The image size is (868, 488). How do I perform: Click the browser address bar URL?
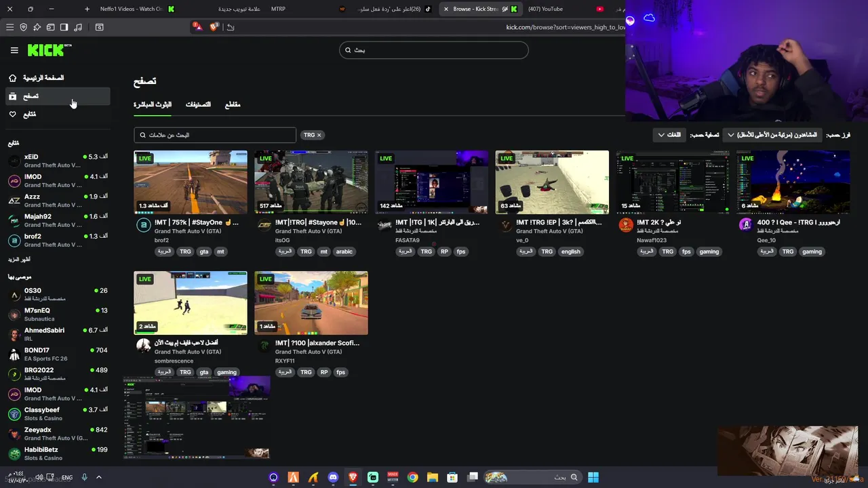tap(566, 27)
